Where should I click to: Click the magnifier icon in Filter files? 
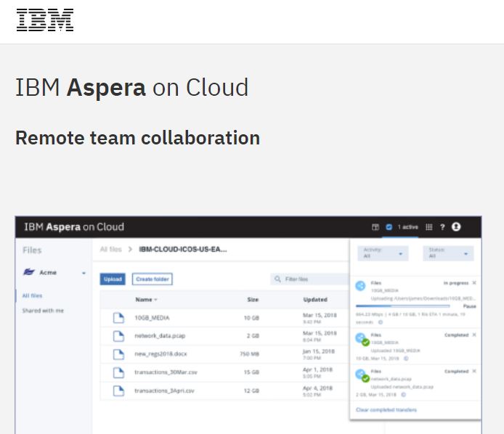tap(277, 279)
